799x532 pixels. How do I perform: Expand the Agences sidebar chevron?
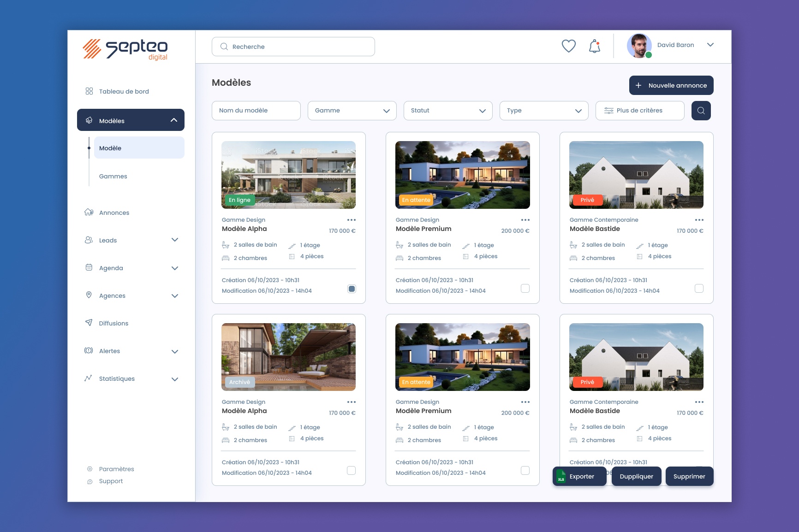(x=175, y=296)
